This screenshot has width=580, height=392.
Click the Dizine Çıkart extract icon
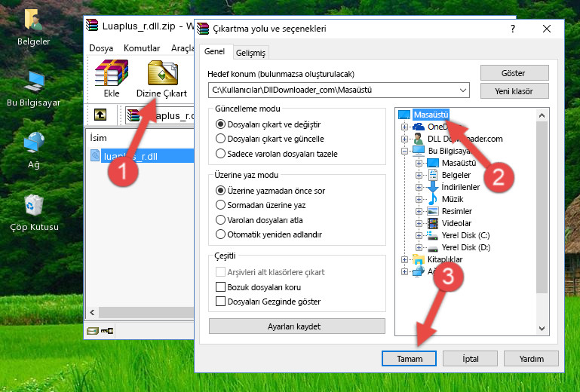coord(163,72)
